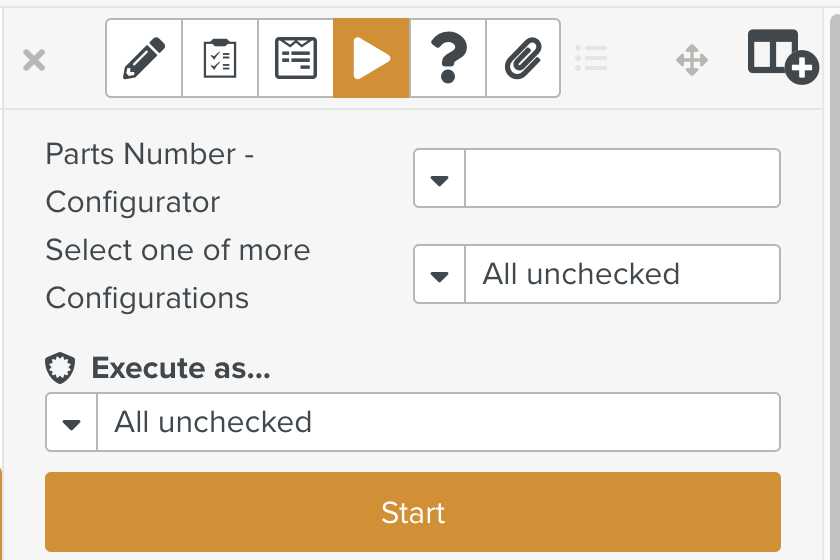The image size is (840, 560).
Task: Open the form layout tab
Action: click(x=296, y=58)
